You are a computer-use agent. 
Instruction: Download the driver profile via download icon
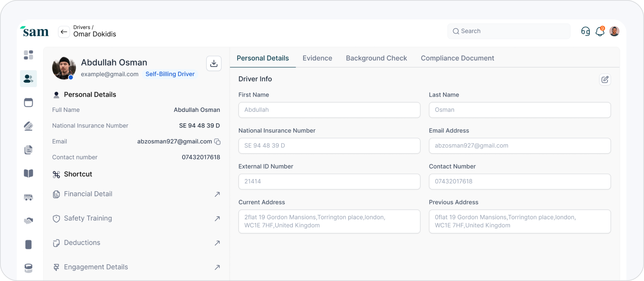tap(214, 63)
